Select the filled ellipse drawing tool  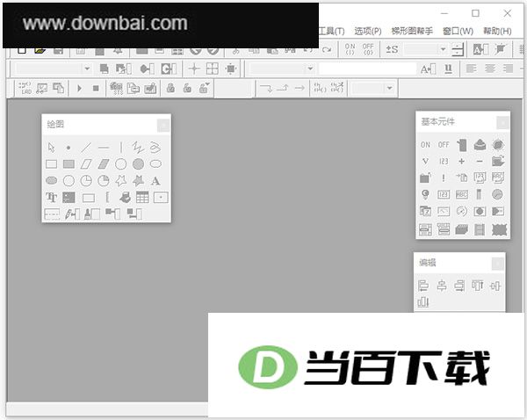[51, 181]
